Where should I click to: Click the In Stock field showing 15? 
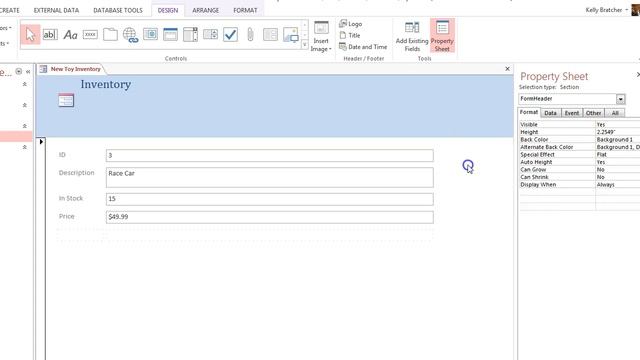click(x=269, y=199)
